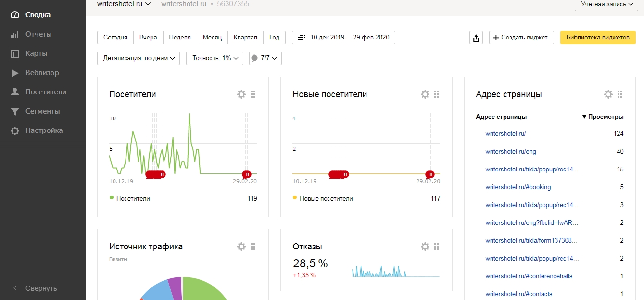Click Адрес страницы column header
The height and width of the screenshot is (300, 644).
pos(501,117)
